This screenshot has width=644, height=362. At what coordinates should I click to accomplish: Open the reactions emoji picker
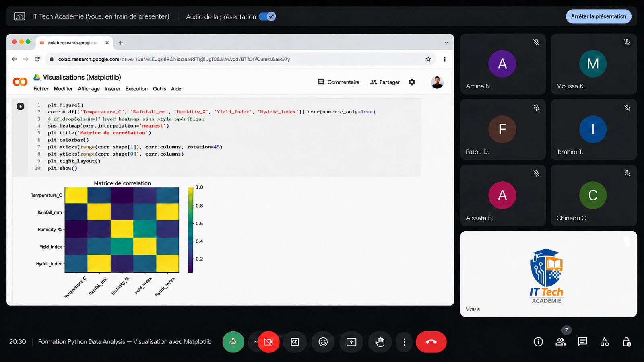tap(323, 342)
